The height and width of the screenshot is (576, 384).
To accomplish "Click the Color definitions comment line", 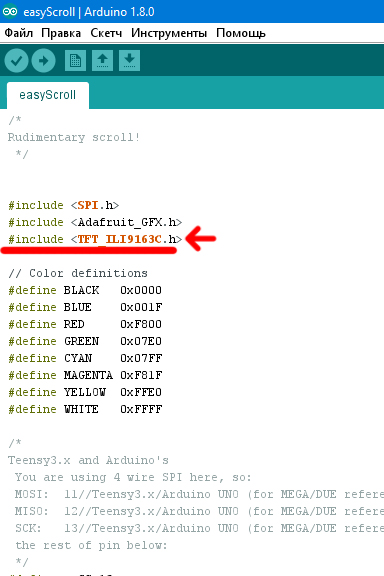I will click(x=78, y=273).
